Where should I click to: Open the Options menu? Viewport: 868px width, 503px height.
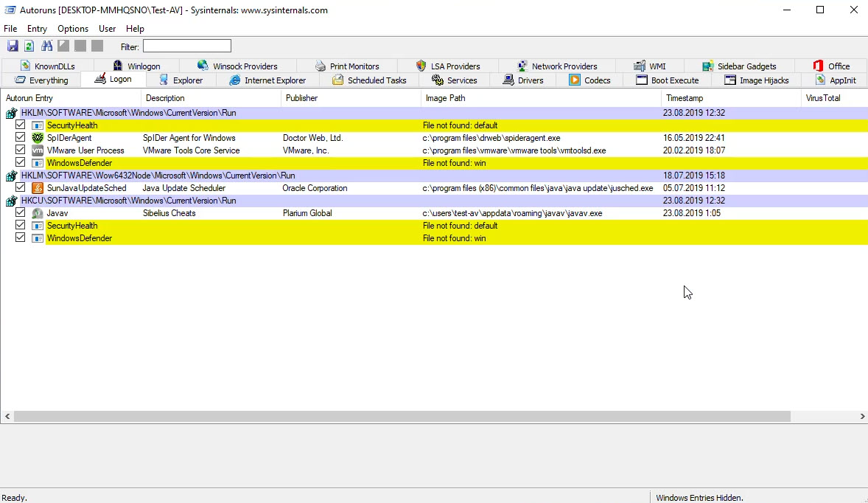(x=73, y=29)
